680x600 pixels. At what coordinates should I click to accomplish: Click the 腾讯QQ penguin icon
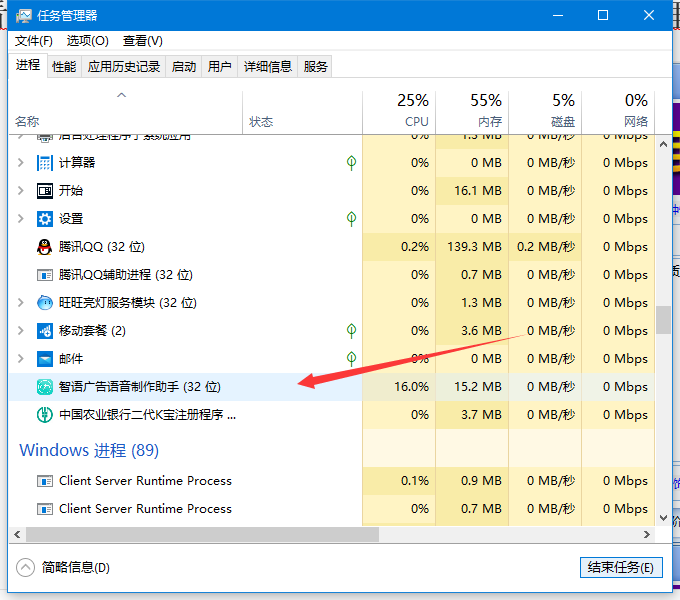[44, 247]
